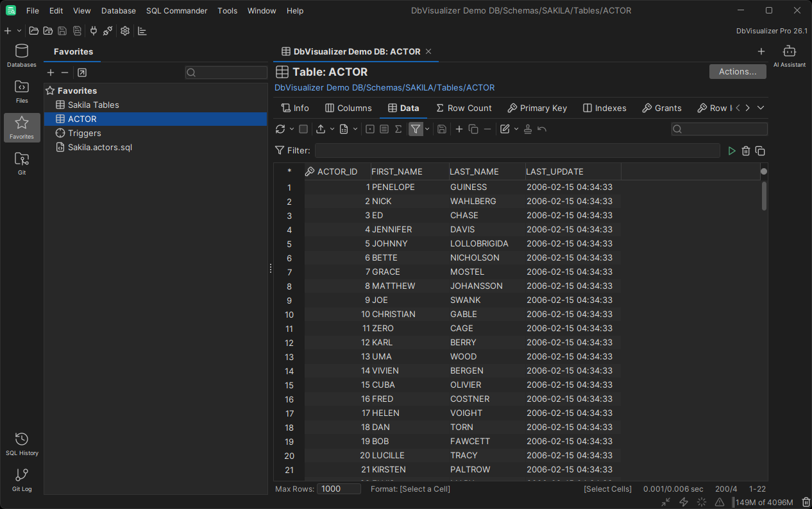Clear the filter with trash icon
This screenshot has width=812, height=509.
(x=746, y=151)
